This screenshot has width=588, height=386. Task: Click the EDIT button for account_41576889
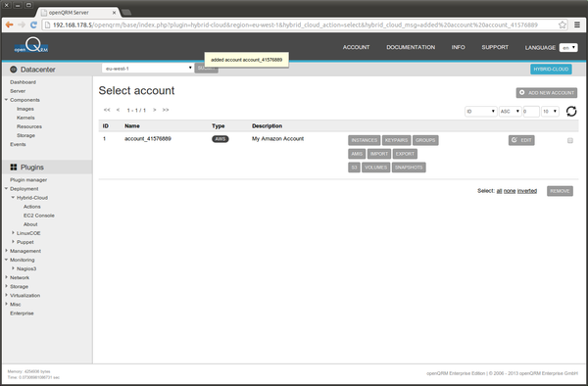521,140
